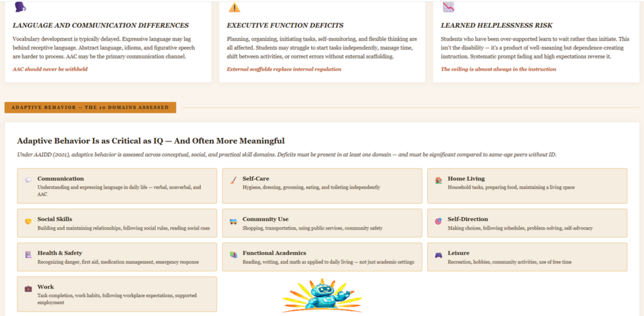644x316 pixels.
Task: Click the books icon beside Functional Academics
Action: point(233,255)
